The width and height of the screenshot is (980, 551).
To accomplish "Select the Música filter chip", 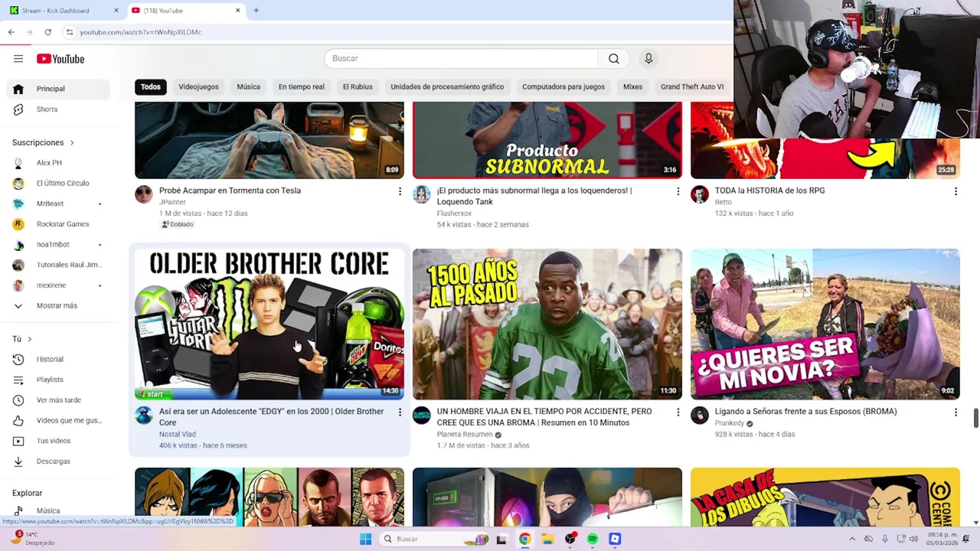I will tap(248, 86).
